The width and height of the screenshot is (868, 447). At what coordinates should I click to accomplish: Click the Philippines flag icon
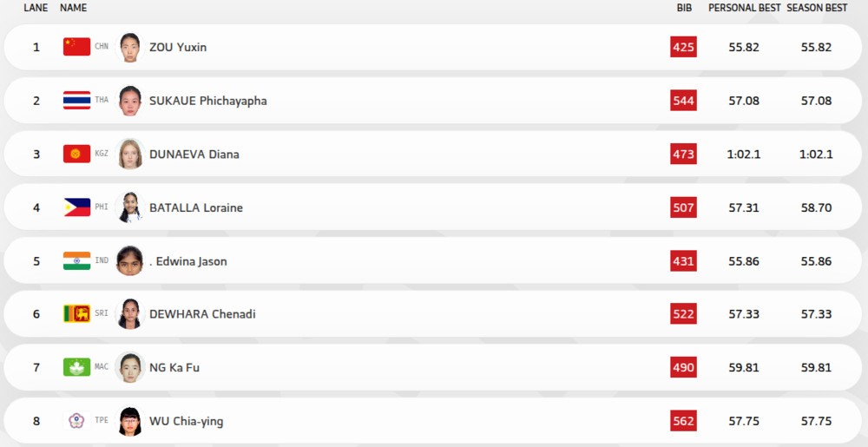pos(76,207)
